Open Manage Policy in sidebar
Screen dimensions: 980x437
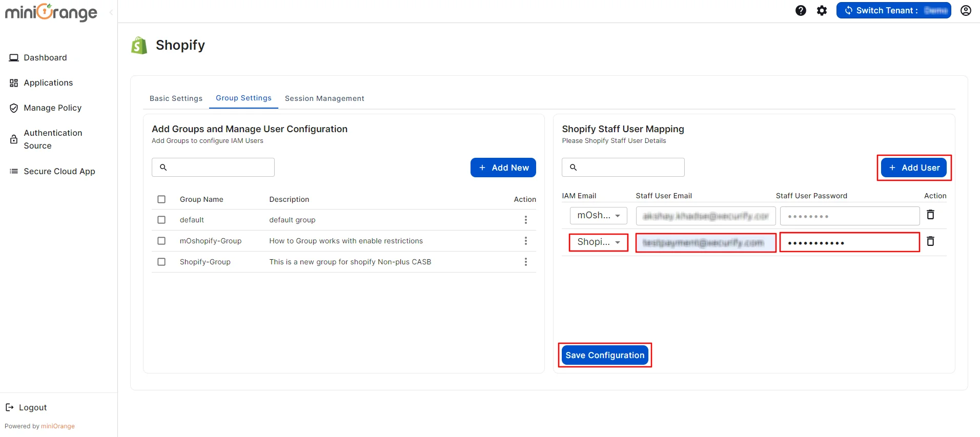click(52, 108)
